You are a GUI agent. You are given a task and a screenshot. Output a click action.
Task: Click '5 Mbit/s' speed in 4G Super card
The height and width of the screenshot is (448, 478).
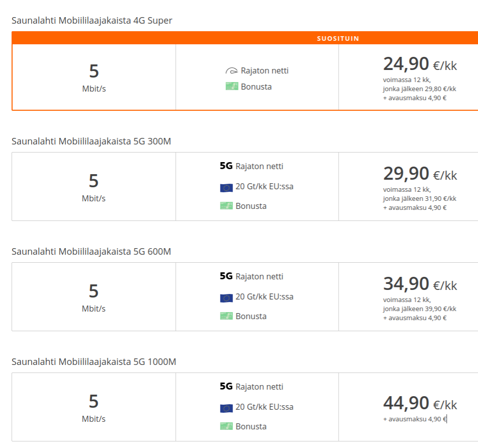point(94,78)
